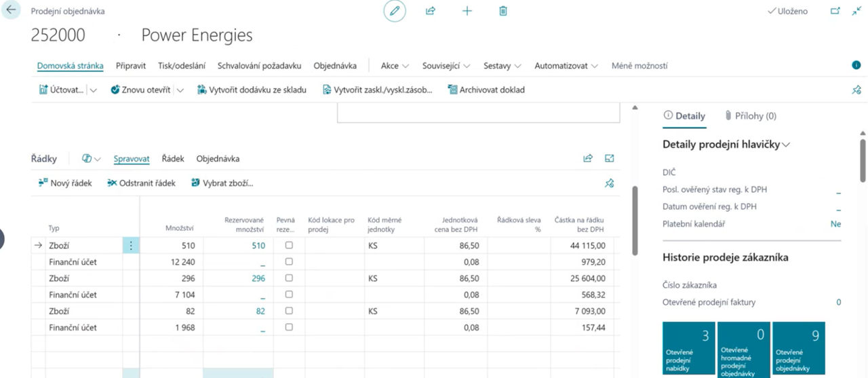Click Nový řádek to add line

65,183
